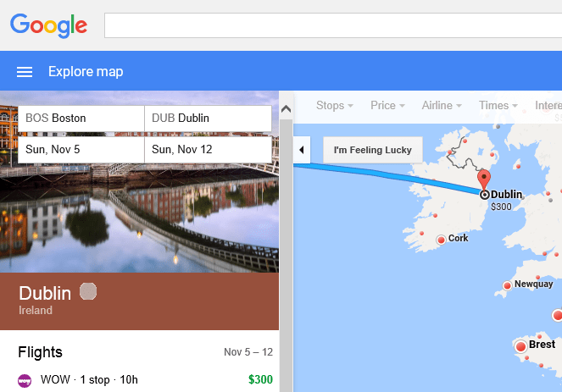
Task: Collapse side panel with left arrow
Action: tap(303, 150)
